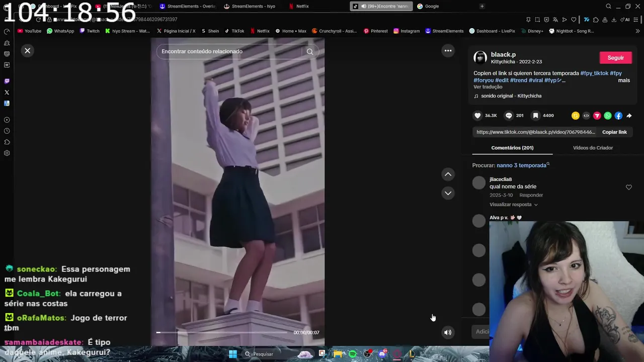Share video to Facebook icon
This screenshot has height=362, width=644.
coord(618,116)
